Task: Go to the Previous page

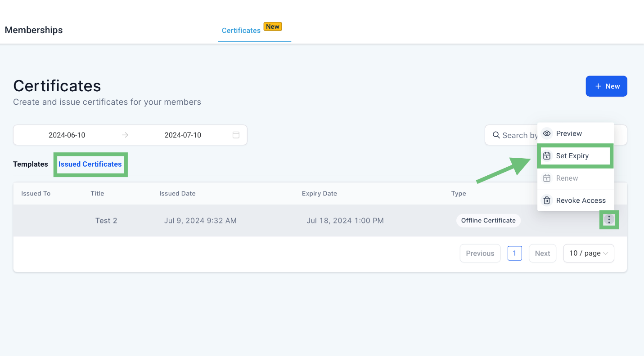Action: coord(480,253)
